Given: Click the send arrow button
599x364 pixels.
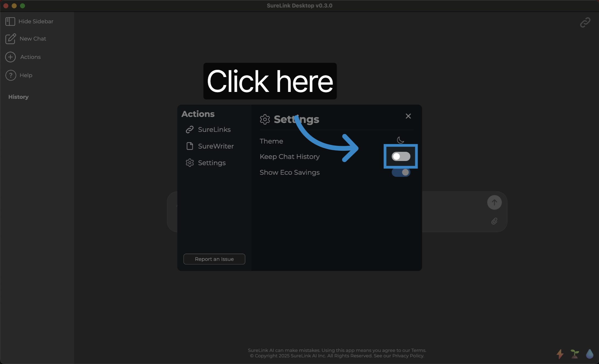Looking at the screenshot, I should 494,202.
